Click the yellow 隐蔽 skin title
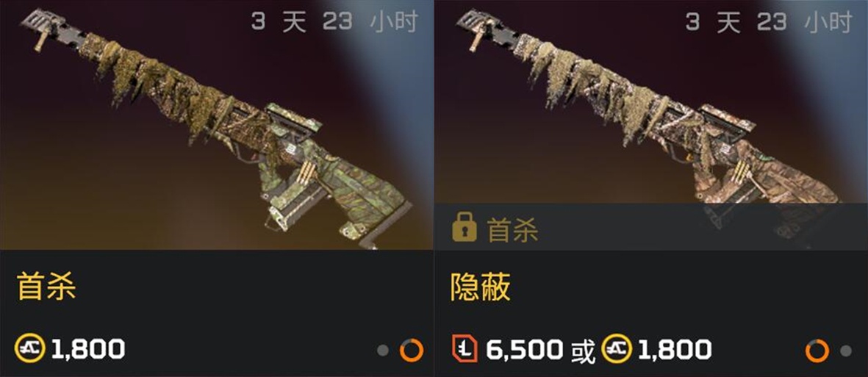The image size is (868, 377). (x=481, y=287)
